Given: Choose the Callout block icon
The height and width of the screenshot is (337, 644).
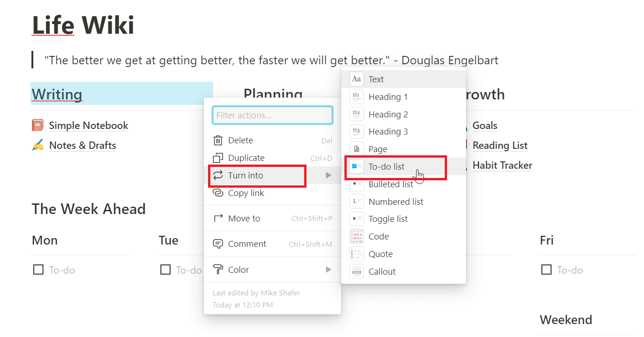Looking at the screenshot, I should [356, 272].
